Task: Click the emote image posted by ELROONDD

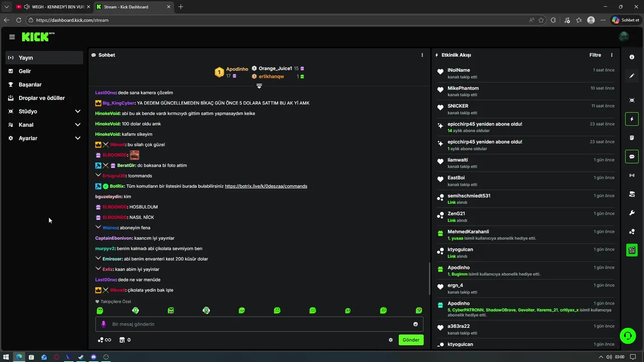Action: click(x=134, y=155)
